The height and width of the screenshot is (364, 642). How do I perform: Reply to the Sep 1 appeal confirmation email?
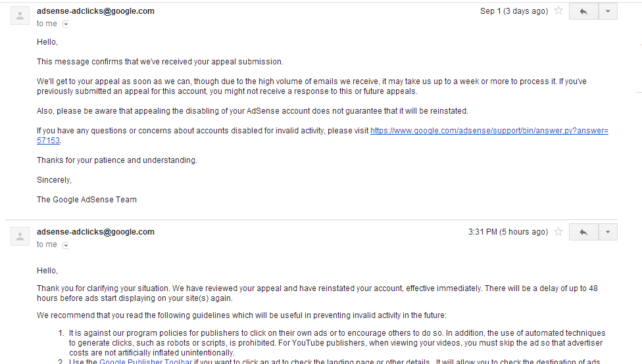point(583,11)
